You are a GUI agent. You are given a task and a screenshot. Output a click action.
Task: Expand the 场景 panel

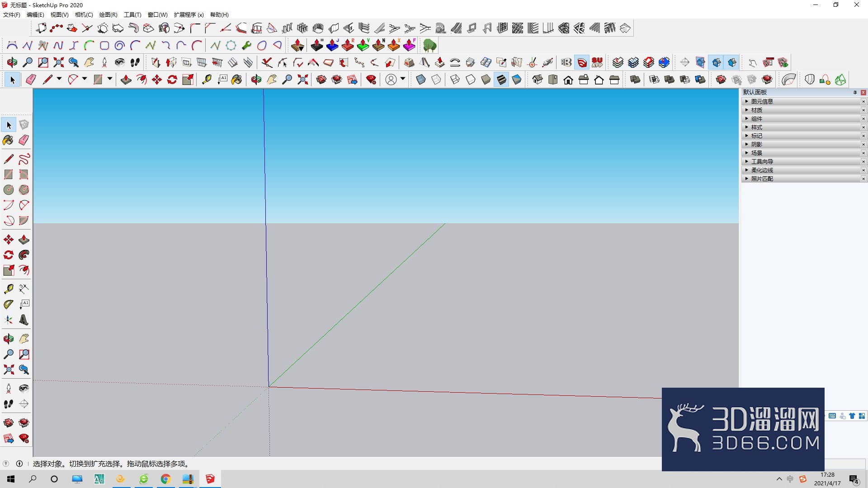pyautogui.click(x=801, y=153)
